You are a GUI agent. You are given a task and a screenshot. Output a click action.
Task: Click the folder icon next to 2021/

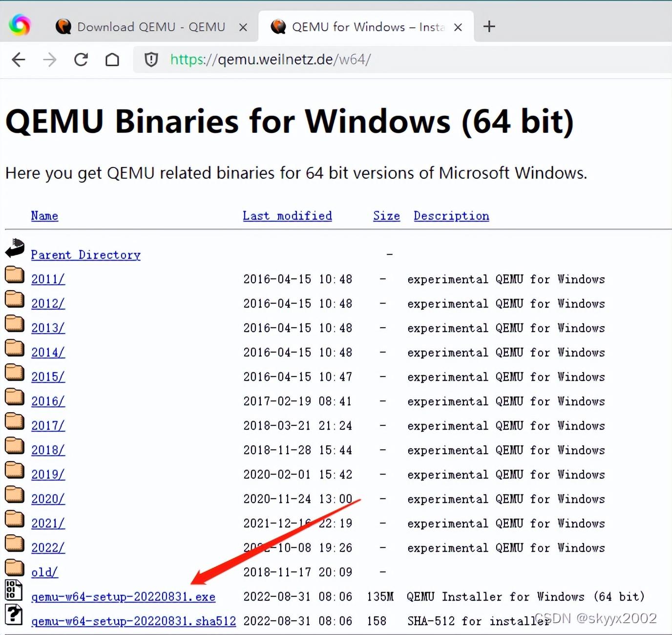coord(15,519)
